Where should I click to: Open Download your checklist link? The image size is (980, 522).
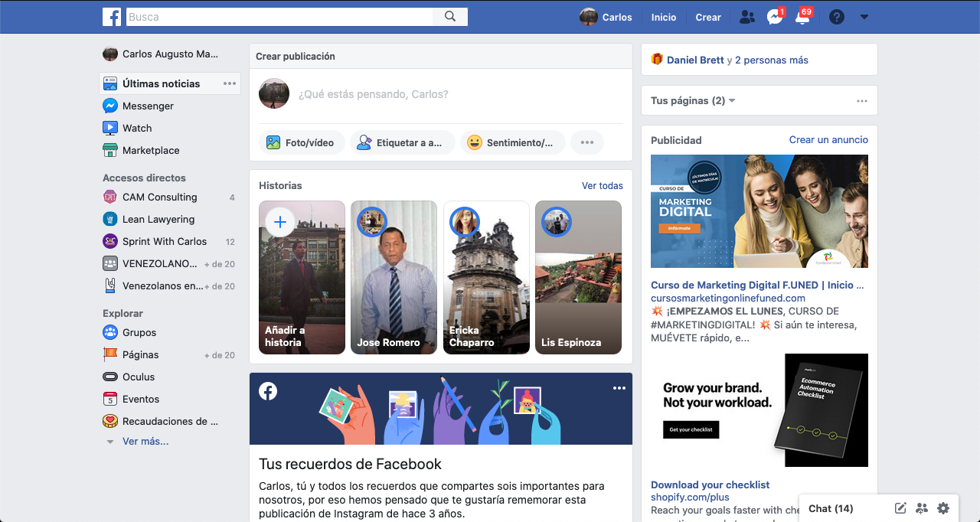710,484
